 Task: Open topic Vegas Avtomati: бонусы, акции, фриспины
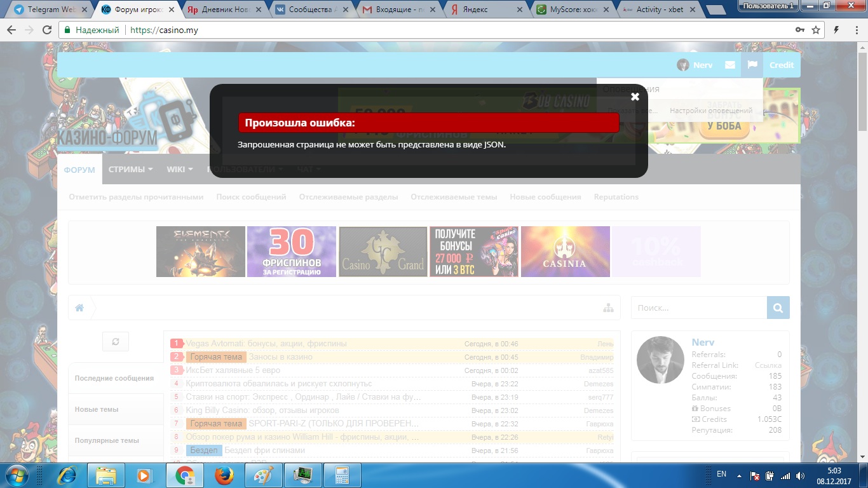coord(266,344)
